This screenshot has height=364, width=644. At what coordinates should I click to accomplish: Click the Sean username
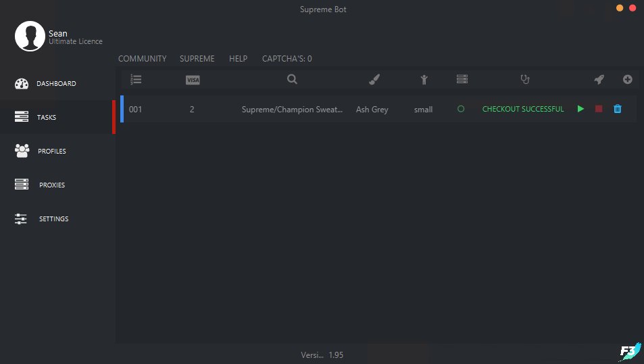tap(58, 33)
